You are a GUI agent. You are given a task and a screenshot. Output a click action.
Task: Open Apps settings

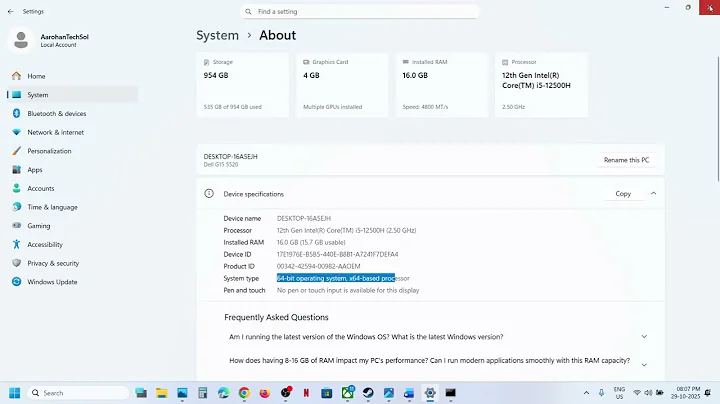pyautogui.click(x=73, y=170)
